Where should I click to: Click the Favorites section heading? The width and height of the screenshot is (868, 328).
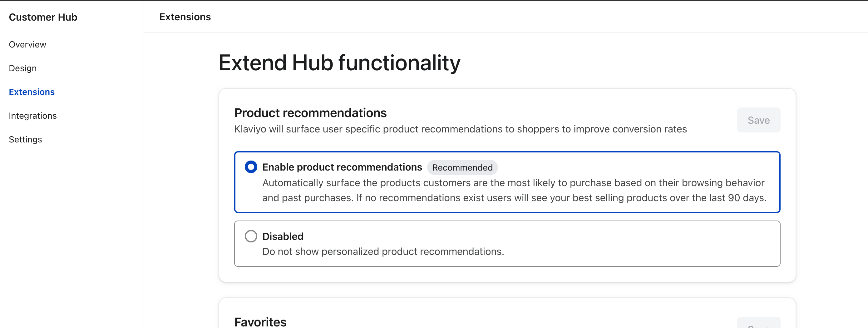pos(260,322)
